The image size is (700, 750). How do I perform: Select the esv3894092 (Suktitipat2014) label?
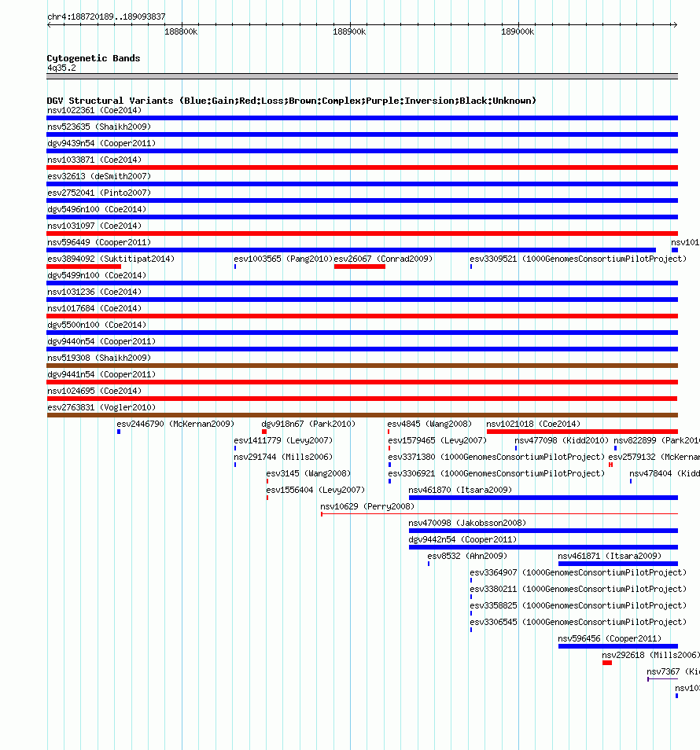point(111,259)
